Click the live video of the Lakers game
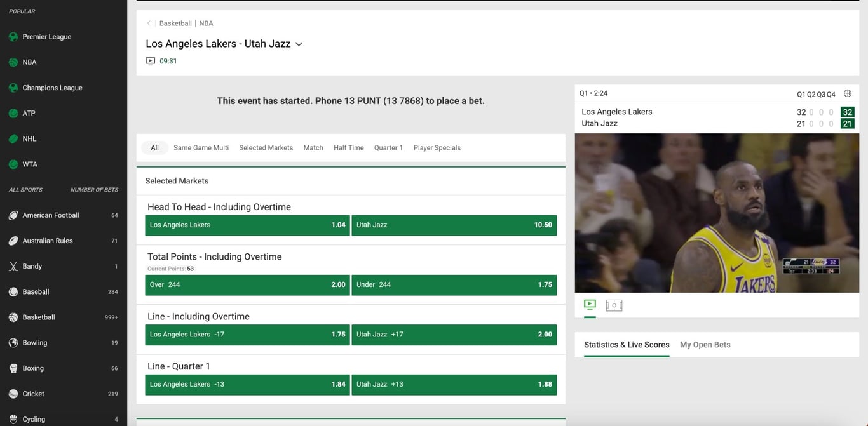 717,213
